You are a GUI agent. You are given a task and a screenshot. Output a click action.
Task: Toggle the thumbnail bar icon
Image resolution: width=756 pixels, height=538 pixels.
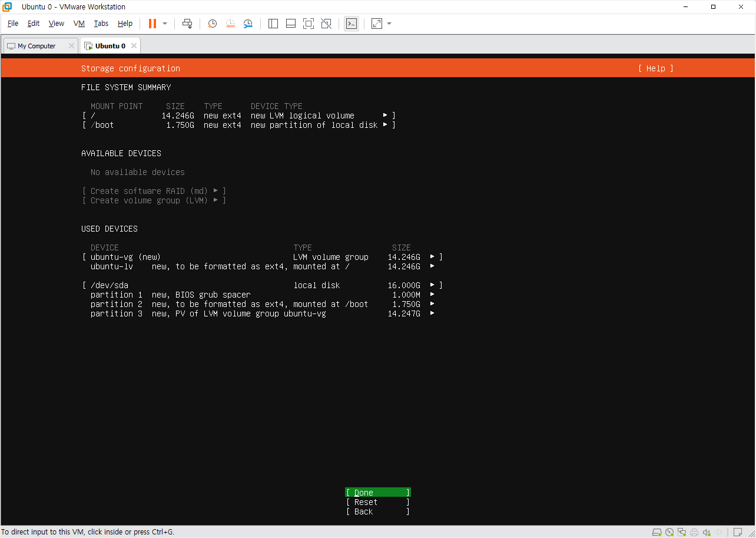coord(291,24)
